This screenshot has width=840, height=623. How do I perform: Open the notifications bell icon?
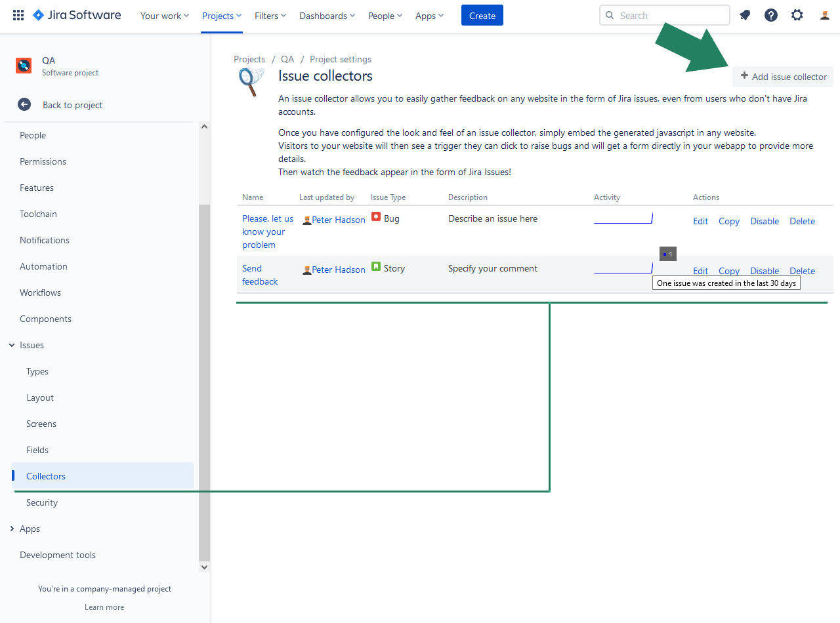[x=745, y=16]
